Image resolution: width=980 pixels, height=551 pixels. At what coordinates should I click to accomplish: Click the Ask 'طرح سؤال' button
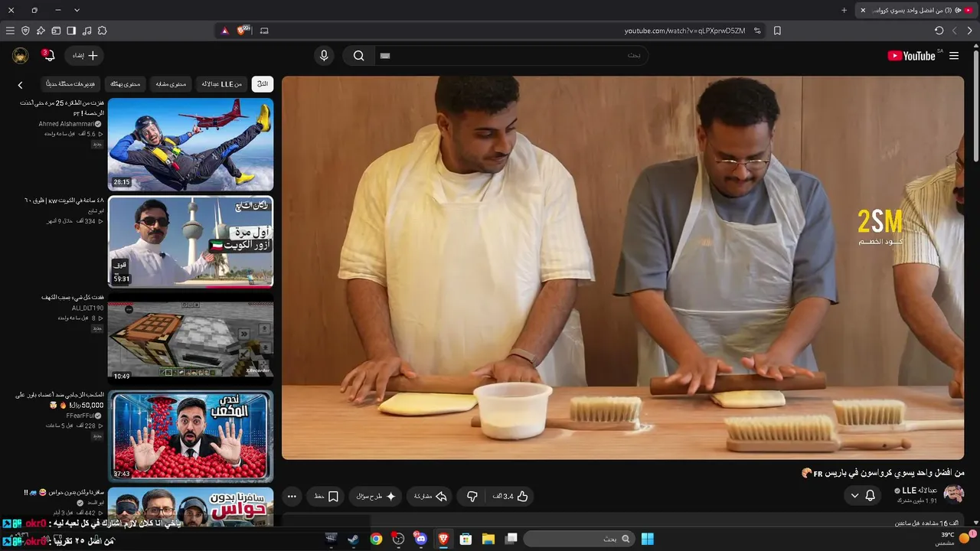[376, 497]
